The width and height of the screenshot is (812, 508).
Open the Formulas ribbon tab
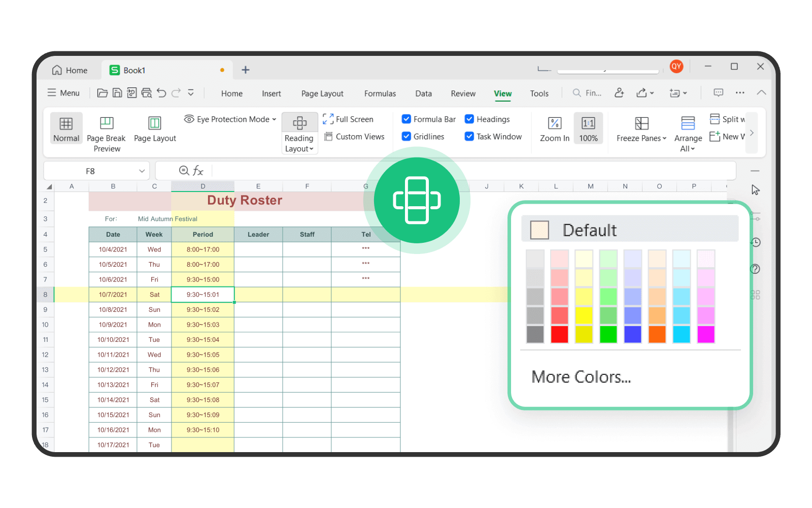(x=380, y=93)
